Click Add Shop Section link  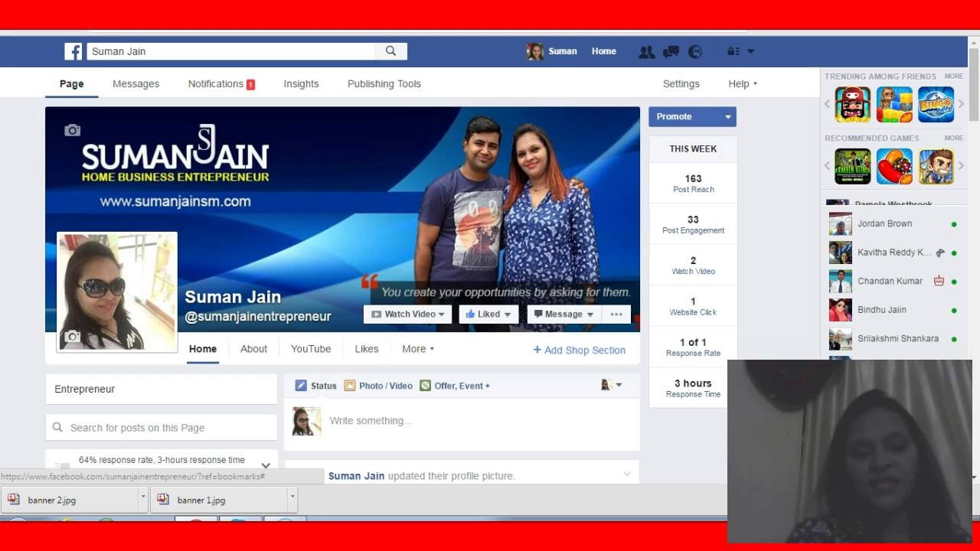pos(580,350)
